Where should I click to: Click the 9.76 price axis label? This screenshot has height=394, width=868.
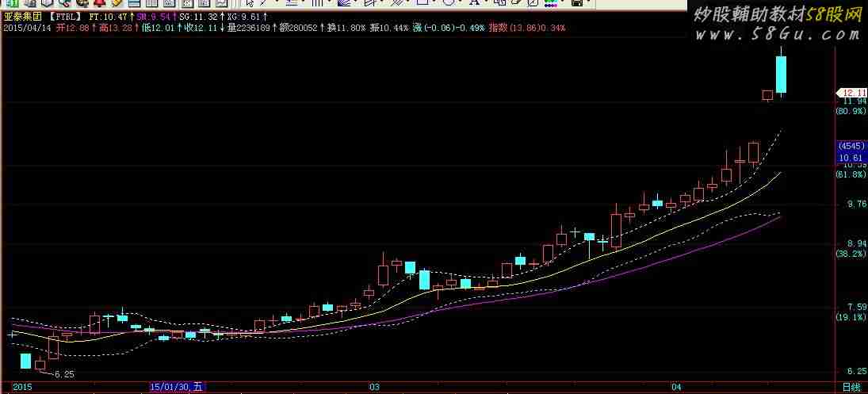(856, 205)
